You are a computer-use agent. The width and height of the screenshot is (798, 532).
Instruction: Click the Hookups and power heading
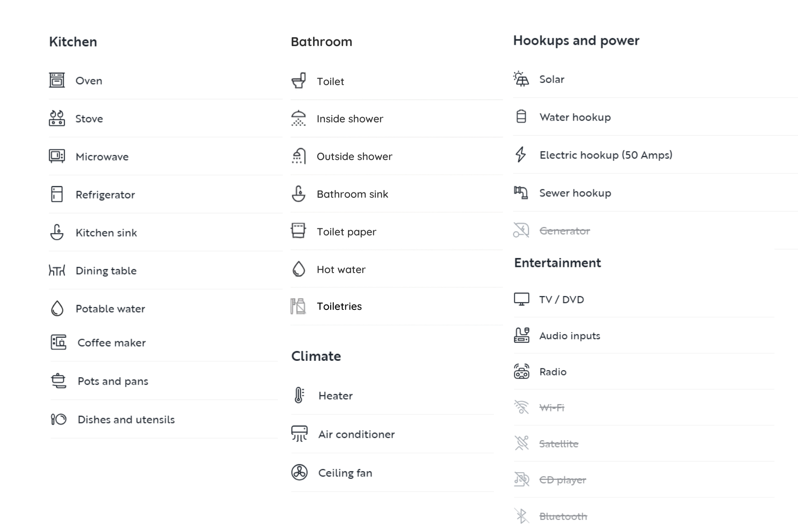pyautogui.click(x=576, y=41)
